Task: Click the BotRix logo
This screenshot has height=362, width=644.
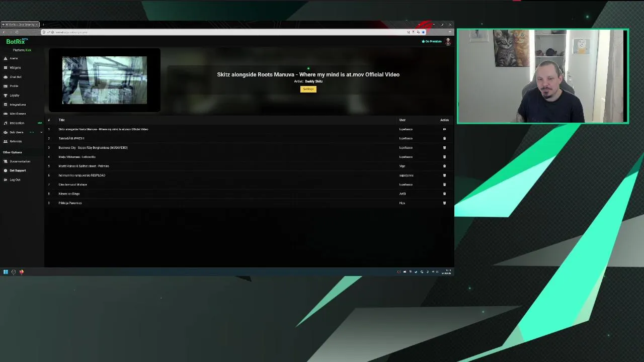Action: [x=17, y=41]
